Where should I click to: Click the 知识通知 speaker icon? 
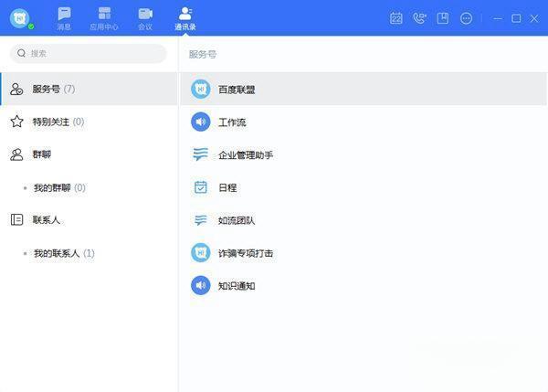[x=201, y=285]
